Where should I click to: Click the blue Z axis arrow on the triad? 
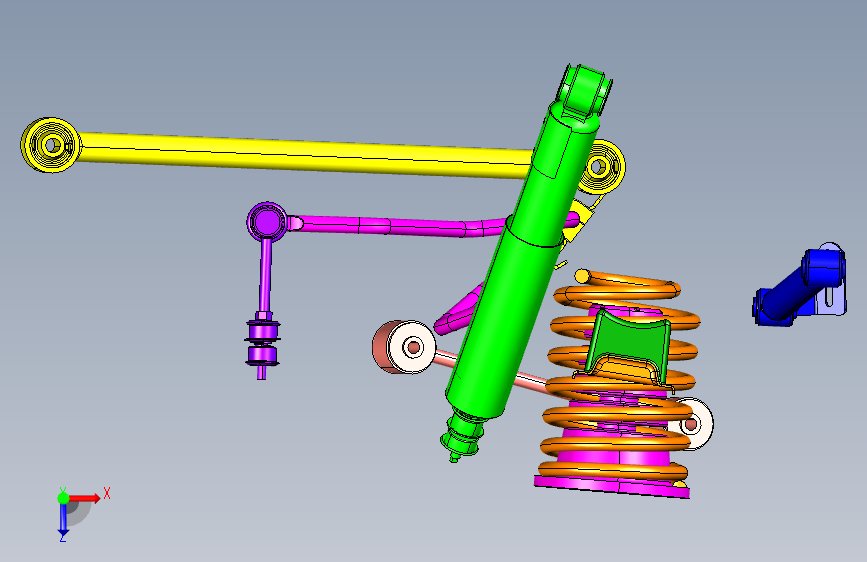[x=63, y=520]
